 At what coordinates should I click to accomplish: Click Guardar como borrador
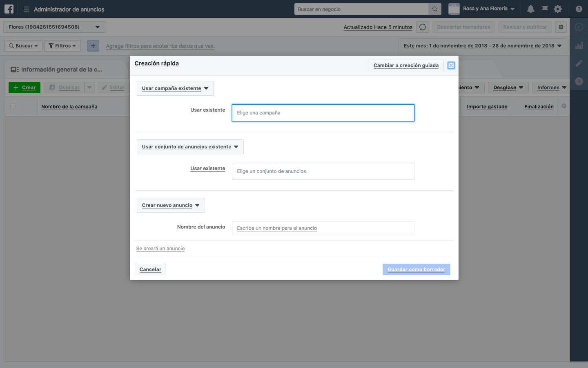click(416, 269)
